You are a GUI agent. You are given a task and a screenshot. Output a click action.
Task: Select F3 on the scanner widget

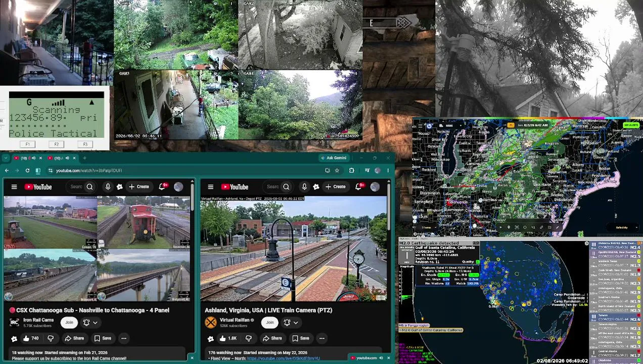(x=85, y=145)
